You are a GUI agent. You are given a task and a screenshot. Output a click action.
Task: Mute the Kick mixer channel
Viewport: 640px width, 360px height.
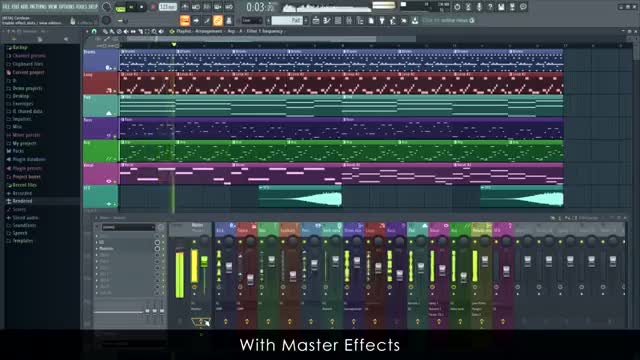[x=219, y=242]
